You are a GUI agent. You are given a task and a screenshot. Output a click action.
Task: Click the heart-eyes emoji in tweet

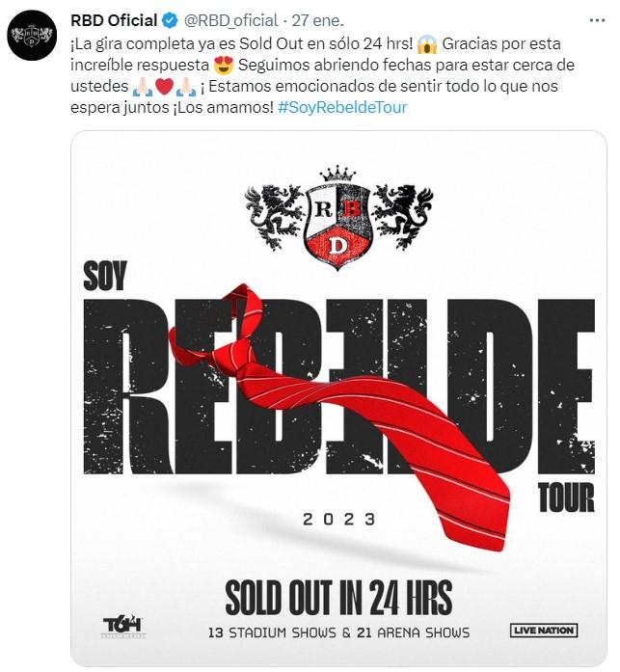(x=224, y=65)
